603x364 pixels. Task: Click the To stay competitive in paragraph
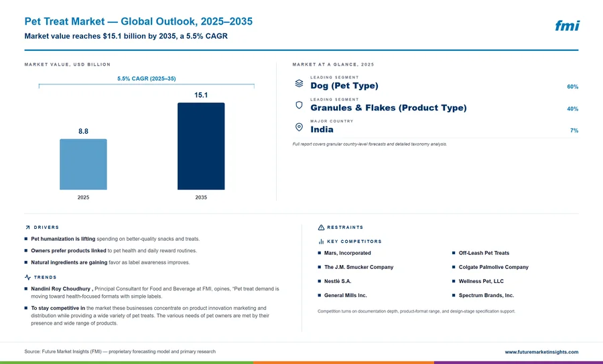point(150,316)
